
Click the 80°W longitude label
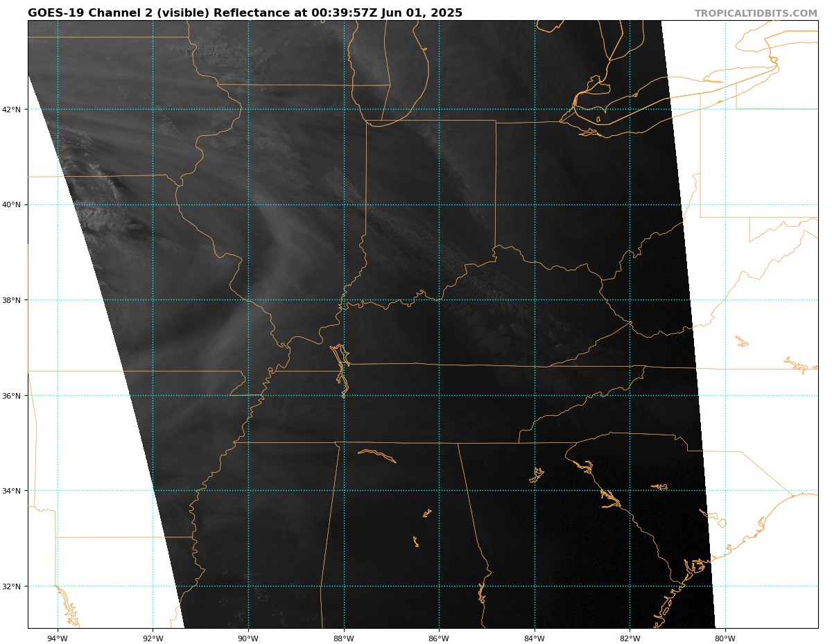(725, 638)
